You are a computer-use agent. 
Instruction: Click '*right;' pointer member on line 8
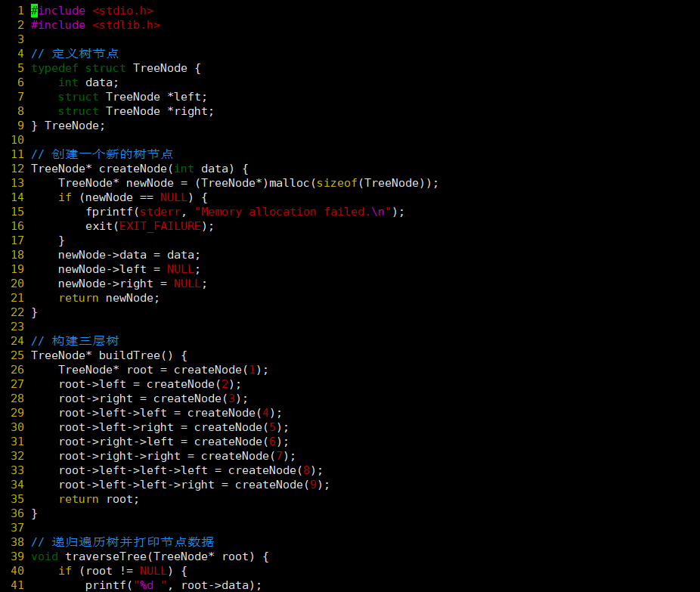(190, 110)
